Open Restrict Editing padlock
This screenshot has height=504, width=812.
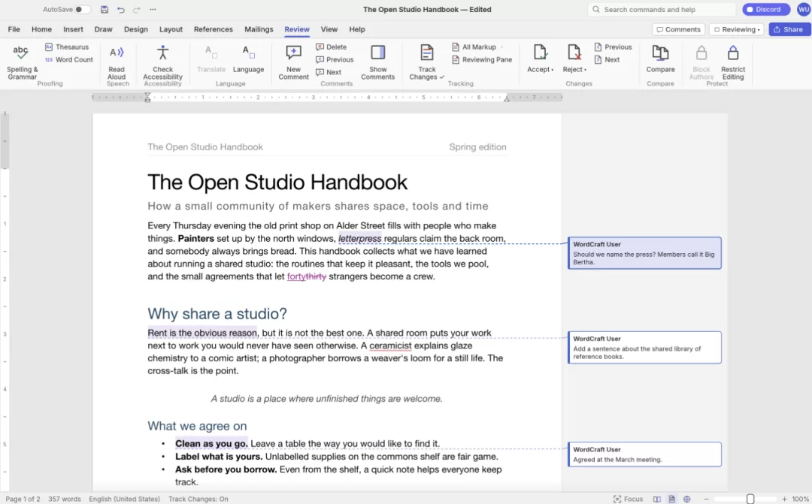point(733,53)
